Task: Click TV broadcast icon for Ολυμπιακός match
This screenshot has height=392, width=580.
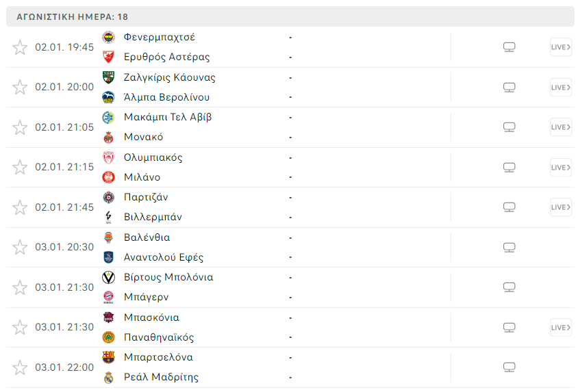Action: point(509,168)
